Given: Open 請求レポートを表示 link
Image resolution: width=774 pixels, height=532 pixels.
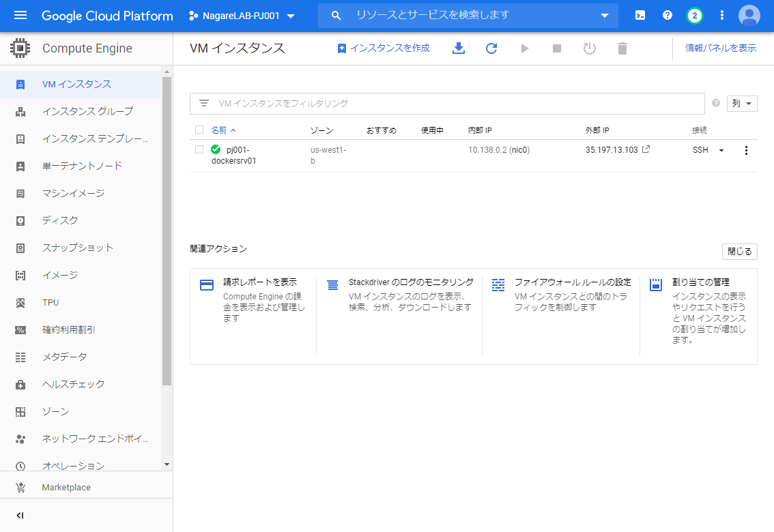Looking at the screenshot, I should coord(260,282).
